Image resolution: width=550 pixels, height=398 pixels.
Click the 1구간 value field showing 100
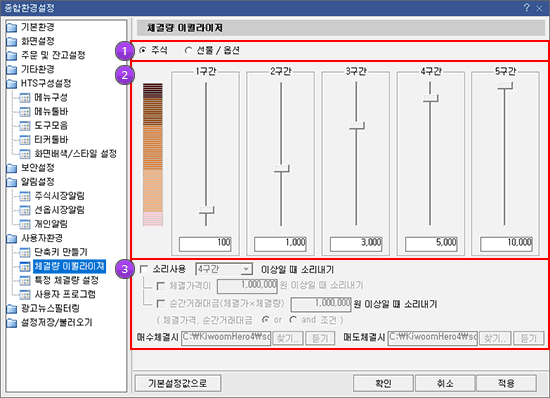point(205,243)
